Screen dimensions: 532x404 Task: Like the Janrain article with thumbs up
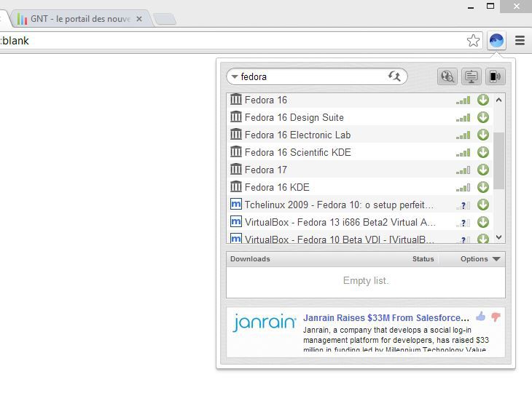click(480, 317)
